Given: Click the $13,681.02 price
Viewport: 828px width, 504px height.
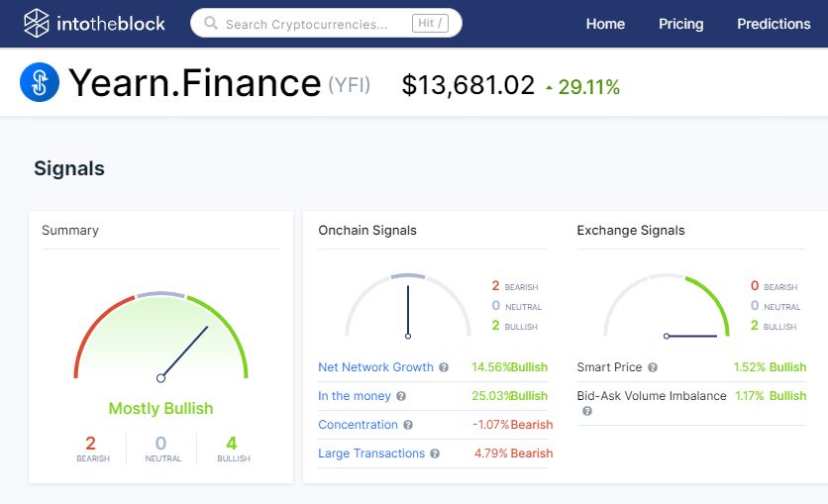Looking at the screenshot, I should click(467, 85).
